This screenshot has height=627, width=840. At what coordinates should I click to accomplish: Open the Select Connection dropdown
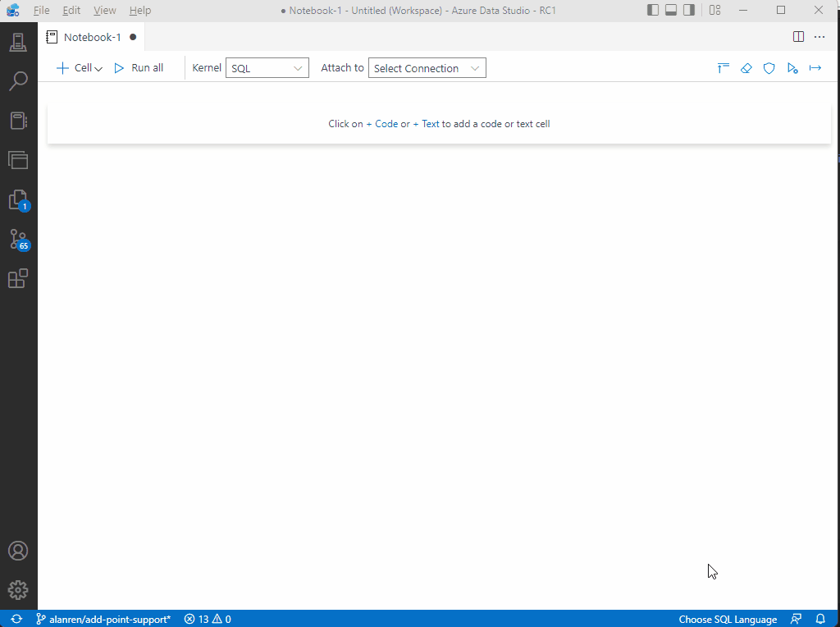pyautogui.click(x=427, y=68)
